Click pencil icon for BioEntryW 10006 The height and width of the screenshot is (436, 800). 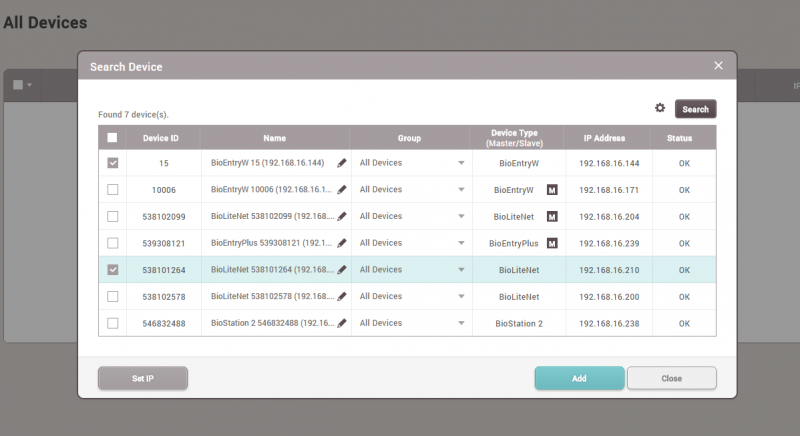point(342,189)
